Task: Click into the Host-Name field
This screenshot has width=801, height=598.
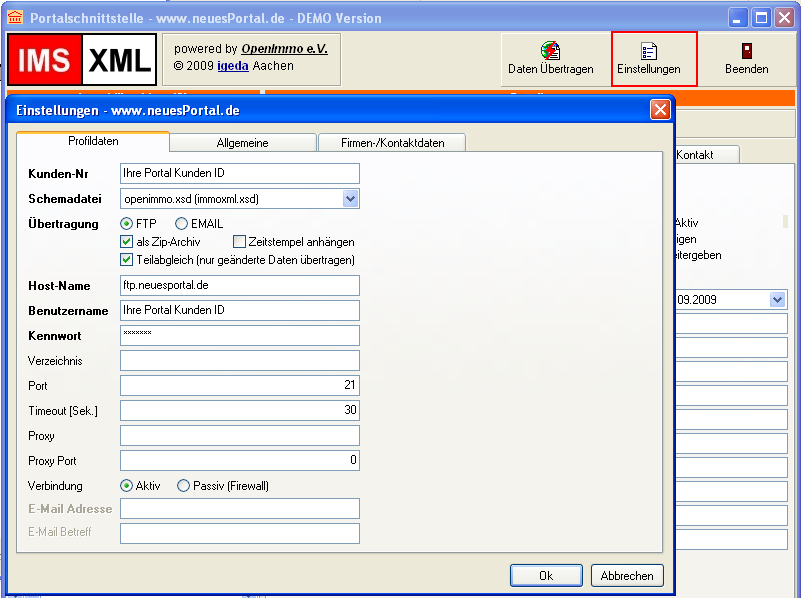Action: pyautogui.click(x=239, y=286)
